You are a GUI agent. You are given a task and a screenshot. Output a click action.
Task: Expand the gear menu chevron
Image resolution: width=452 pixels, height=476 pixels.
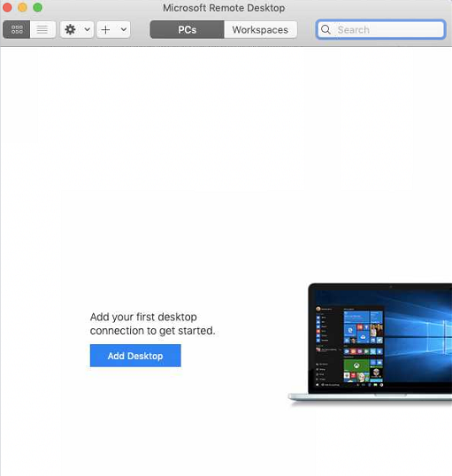(87, 29)
